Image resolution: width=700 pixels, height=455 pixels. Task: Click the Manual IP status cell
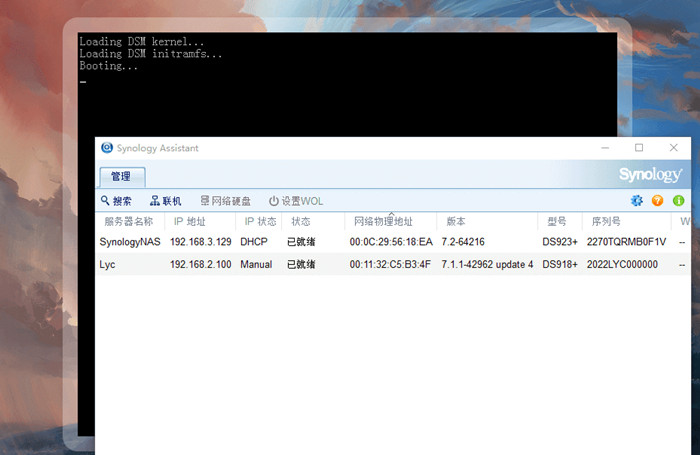[x=256, y=264]
